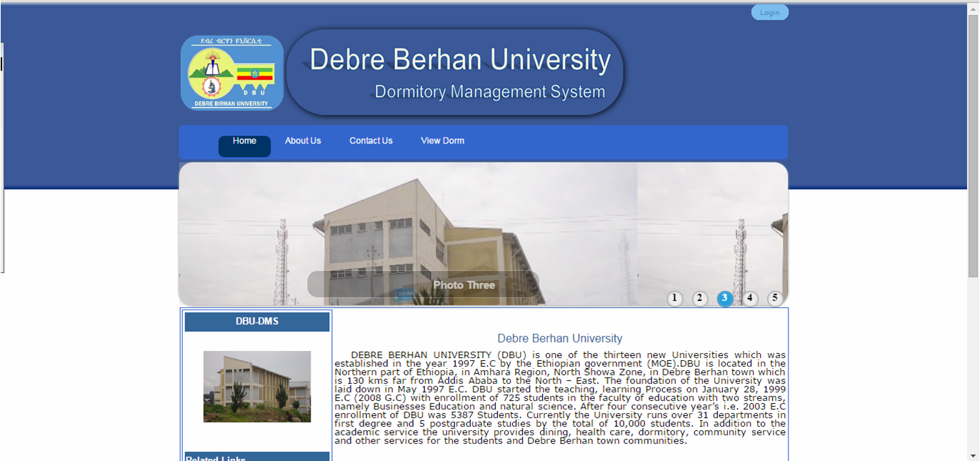Click the DBU-DMS sidebar header

[257, 322]
